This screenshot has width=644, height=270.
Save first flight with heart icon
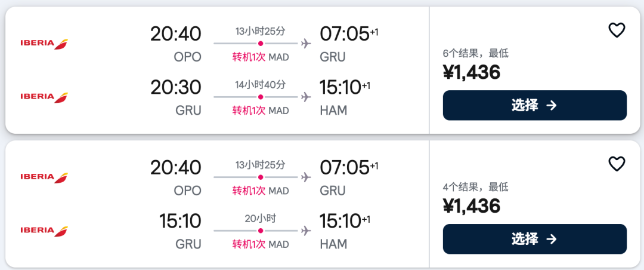click(x=616, y=30)
